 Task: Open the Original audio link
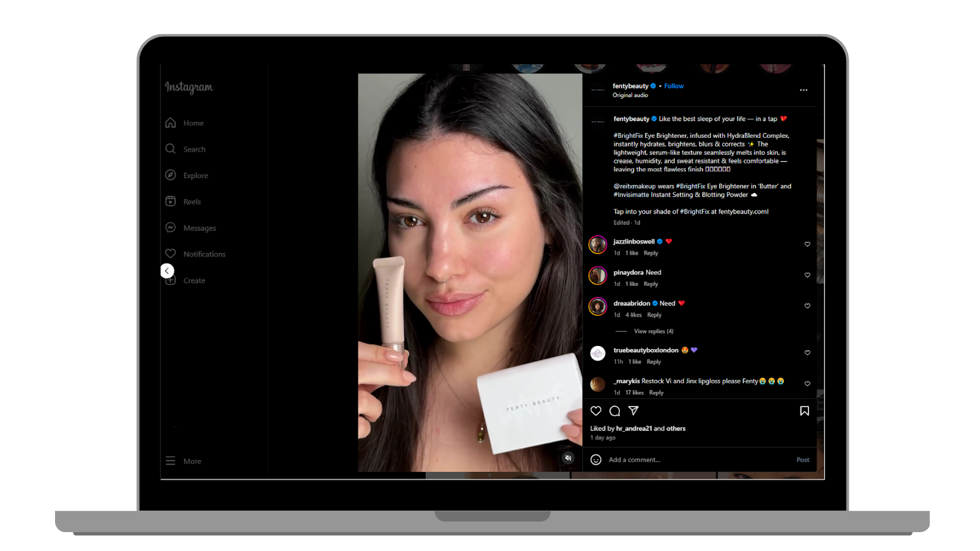(x=630, y=96)
